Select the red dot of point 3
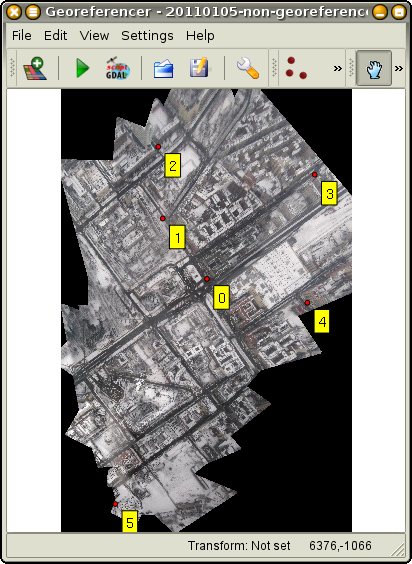This screenshot has height=564, width=412. coord(314,174)
